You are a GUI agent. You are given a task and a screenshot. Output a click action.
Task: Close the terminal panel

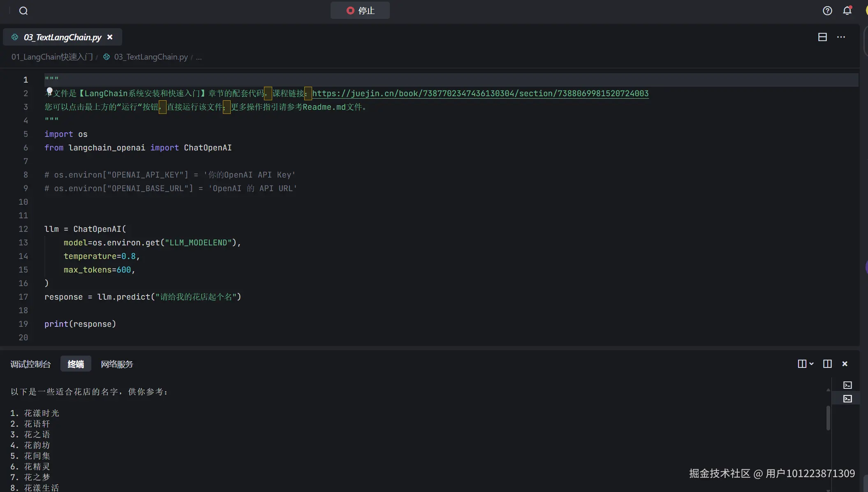click(x=845, y=364)
